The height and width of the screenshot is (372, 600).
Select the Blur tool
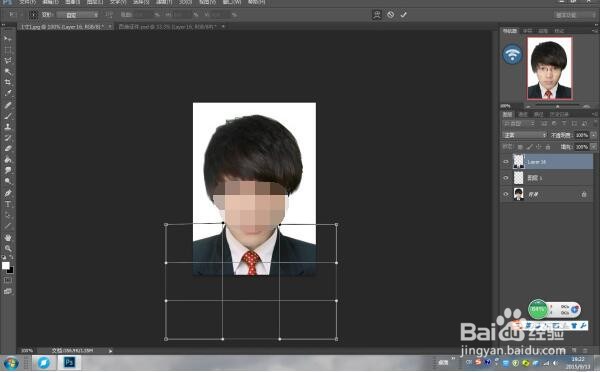tap(8, 170)
